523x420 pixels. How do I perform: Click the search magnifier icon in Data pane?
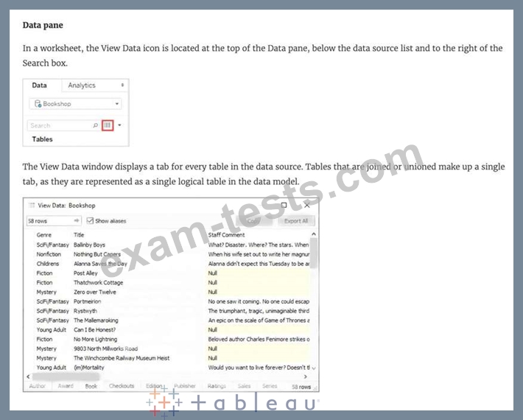pos(96,125)
